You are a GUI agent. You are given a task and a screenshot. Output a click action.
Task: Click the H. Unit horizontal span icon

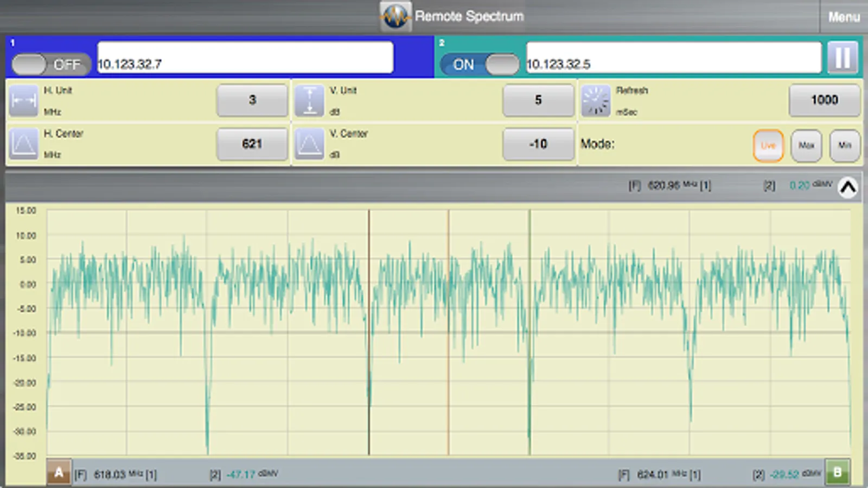[23, 101]
